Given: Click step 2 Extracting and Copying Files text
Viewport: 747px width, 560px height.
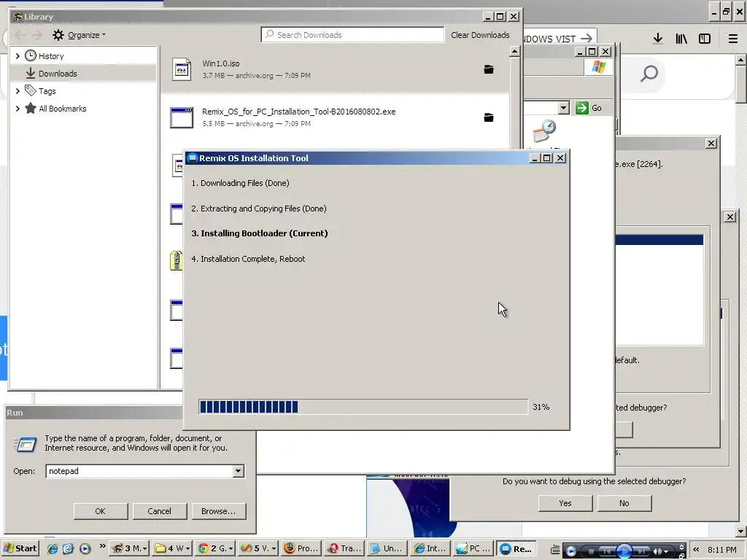Looking at the screenshot, I should coord(259,209).
